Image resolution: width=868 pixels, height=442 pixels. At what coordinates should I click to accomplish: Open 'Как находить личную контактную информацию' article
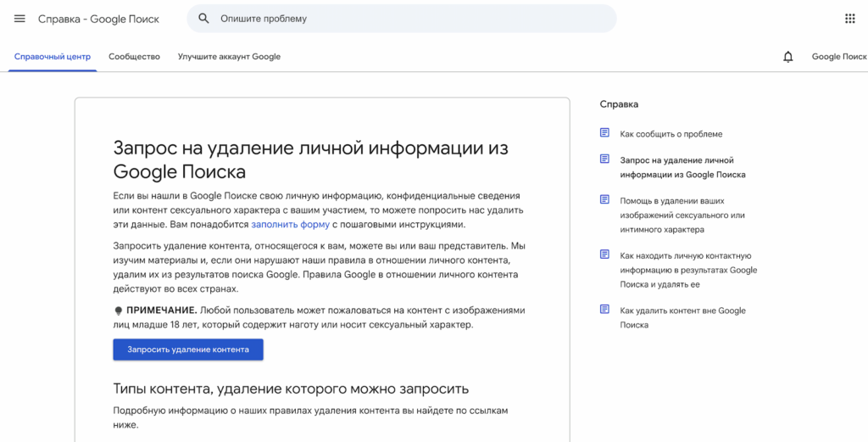pyautogui.click(x=688, y=271)
